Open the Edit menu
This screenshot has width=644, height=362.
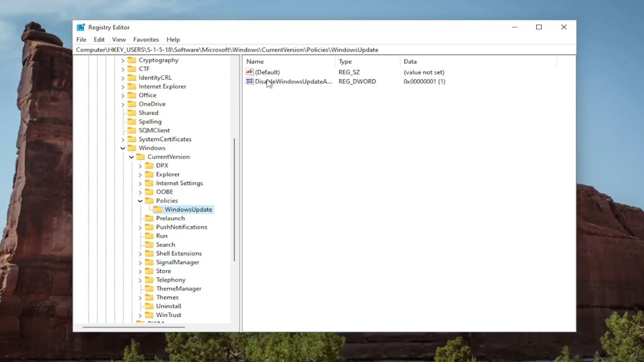99,39
